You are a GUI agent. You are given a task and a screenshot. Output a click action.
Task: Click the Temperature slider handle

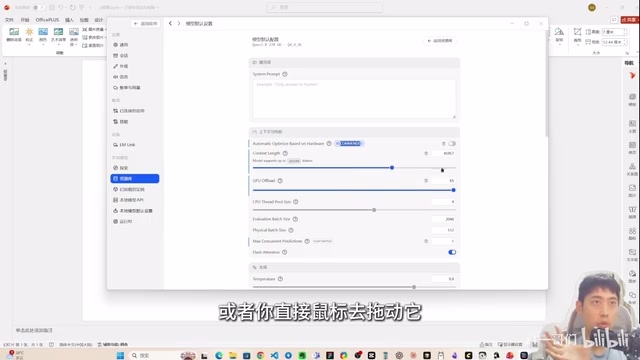pos(414,287)
